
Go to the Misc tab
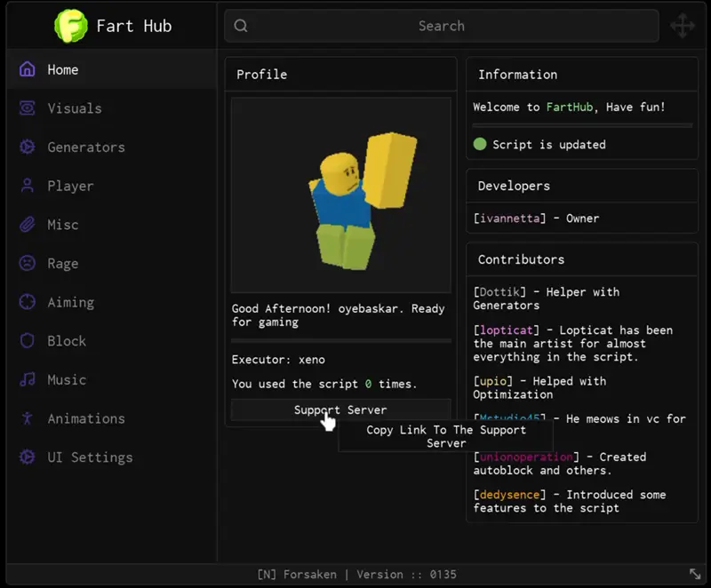point(112,225)
